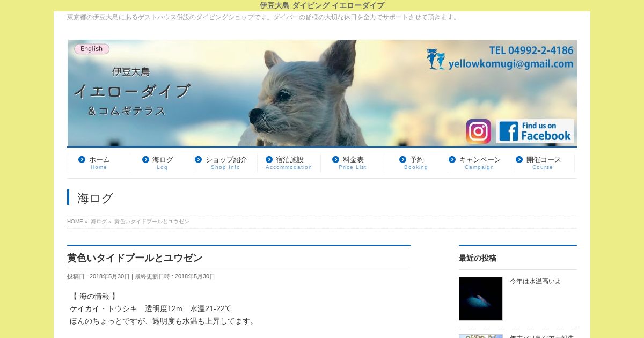
Task: Click the 海ログ page heading
Action: [96, 198]
